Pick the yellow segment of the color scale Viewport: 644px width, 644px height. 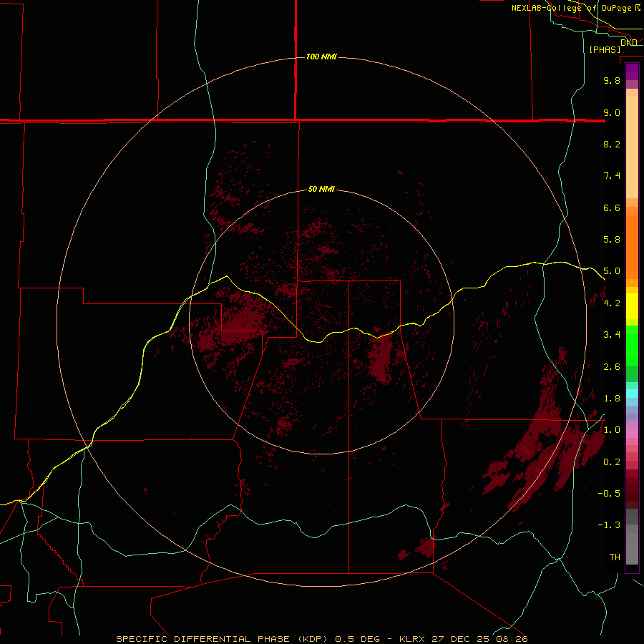click(632, 306)
